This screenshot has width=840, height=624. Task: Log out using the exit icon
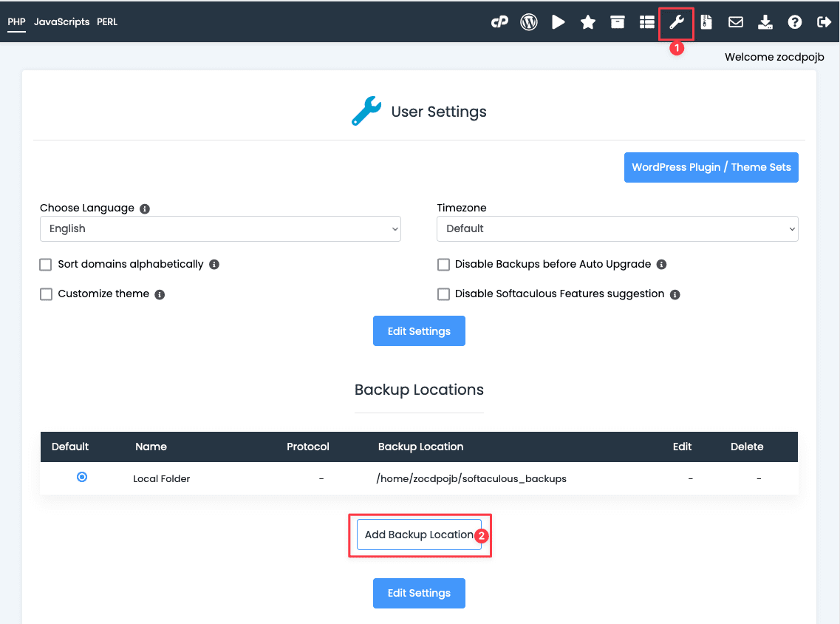pos(824,21)
